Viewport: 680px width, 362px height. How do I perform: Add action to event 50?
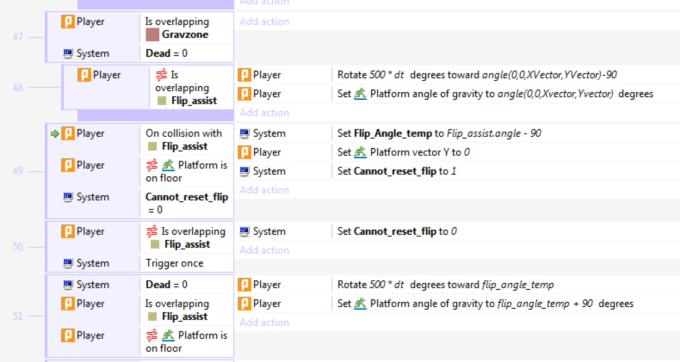265,251
